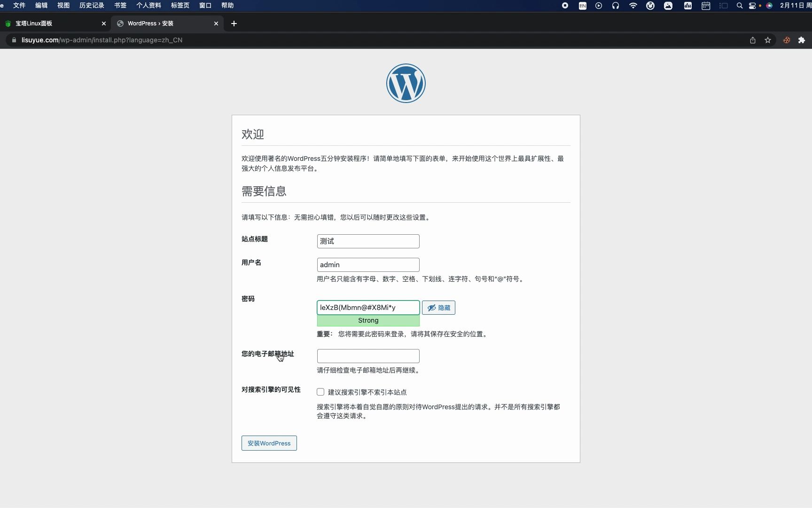Click the screen recording stop icon in menu bar
The width and height of the screenshot is (812, 508).
pos(565,6)
